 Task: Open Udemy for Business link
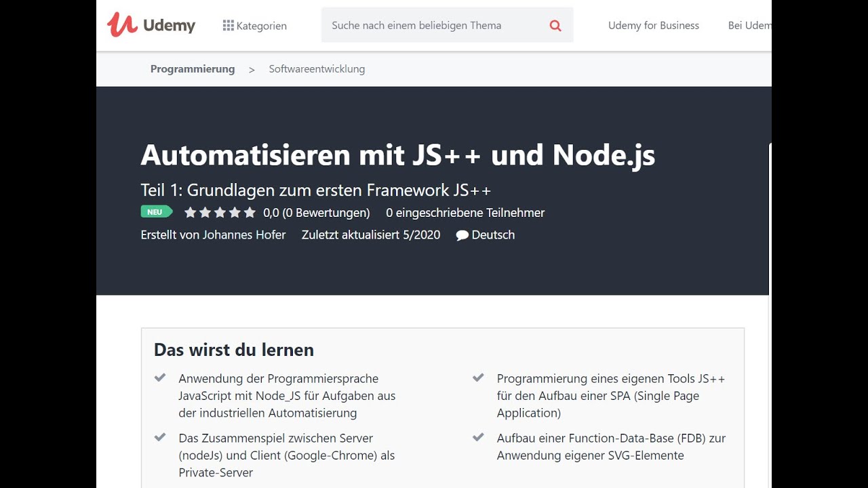653,26
